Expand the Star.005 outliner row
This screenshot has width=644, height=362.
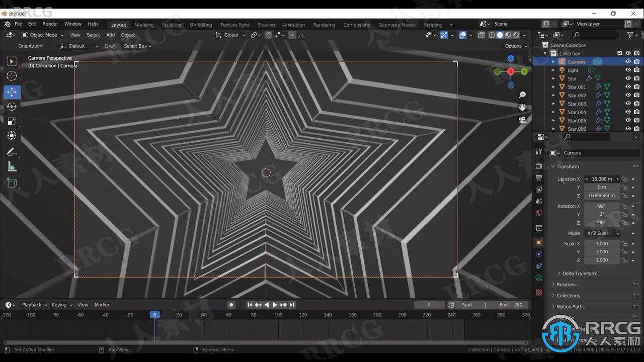tap(553, 121)
